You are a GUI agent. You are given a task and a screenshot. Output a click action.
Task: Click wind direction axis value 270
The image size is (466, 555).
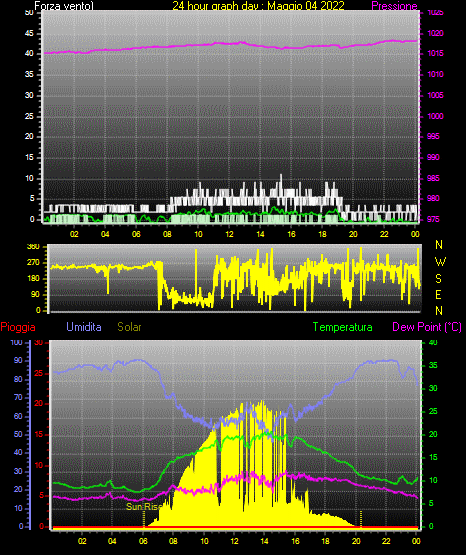[x=33, y=263]
